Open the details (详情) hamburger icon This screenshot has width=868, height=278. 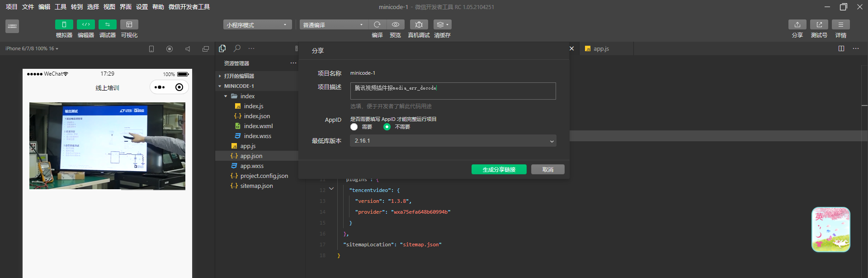coord(840,24)
